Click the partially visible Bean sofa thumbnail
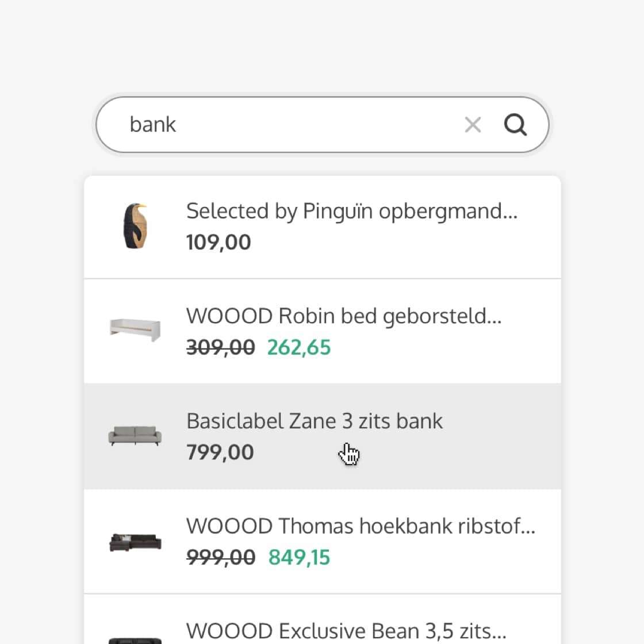 pos(135,639)
